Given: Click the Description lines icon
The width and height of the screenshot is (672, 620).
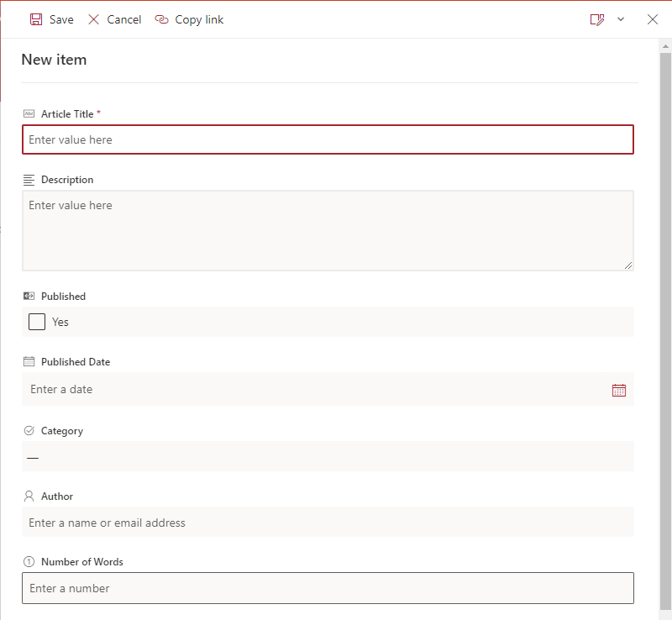Looking at the screenshot, I should pyautogui.click(x=29, y=180).
